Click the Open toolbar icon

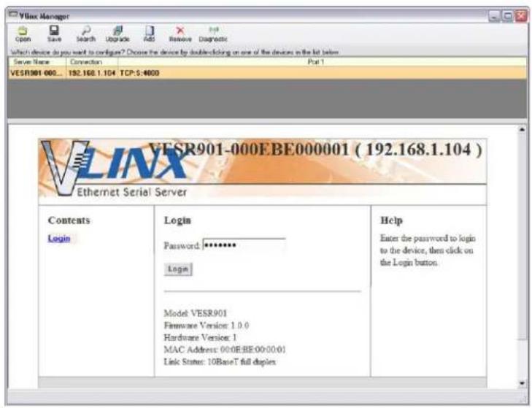tap(23, 34)
